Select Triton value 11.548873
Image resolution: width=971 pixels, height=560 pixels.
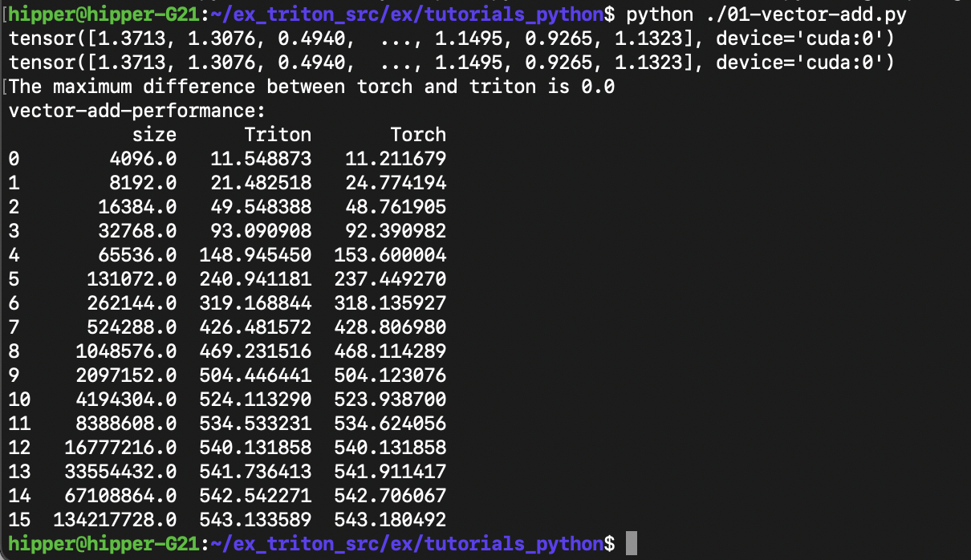click(261, 159)
